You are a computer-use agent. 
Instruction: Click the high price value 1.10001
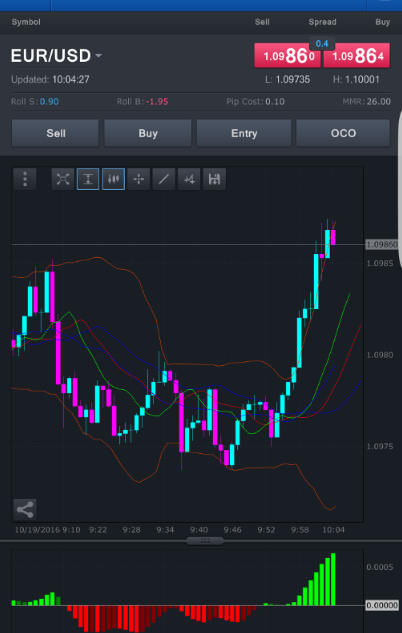(x=362, y=80)
